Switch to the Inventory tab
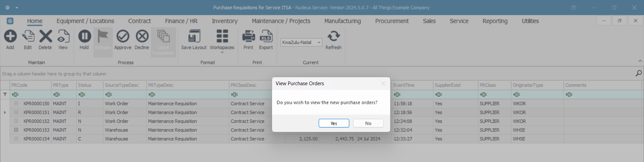Screen dimensions: 644x162 (224, 21)
